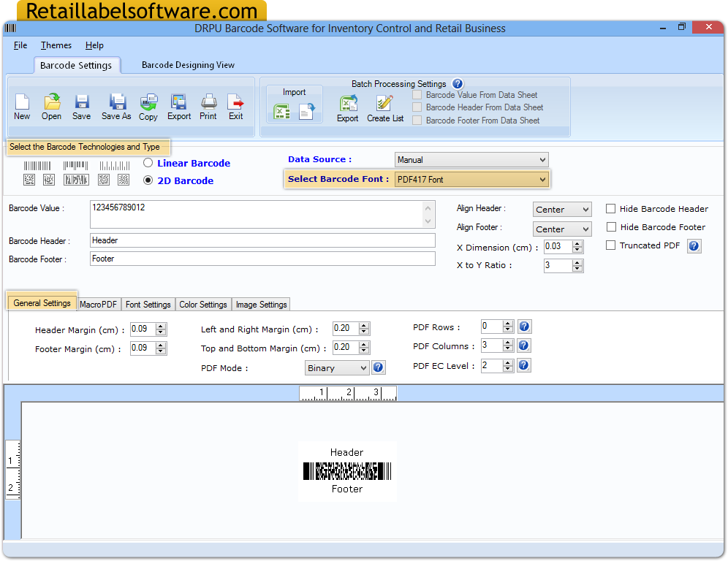Click the Barcode Header input field

pyautogui.click(x=262, y=240)
